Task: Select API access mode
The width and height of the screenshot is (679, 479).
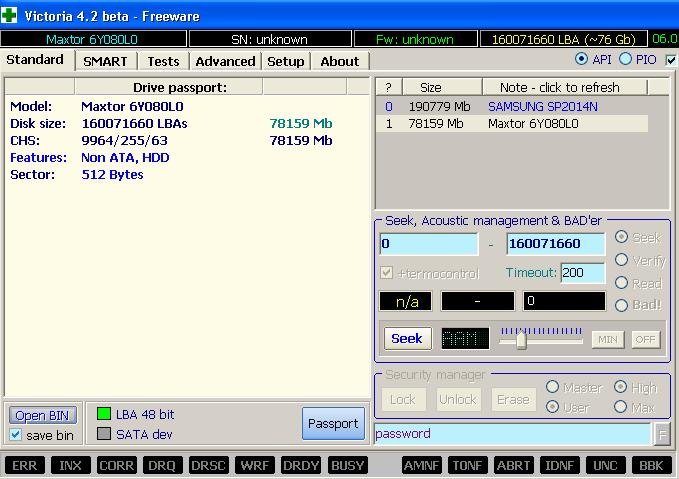Action: coord(581,59)
